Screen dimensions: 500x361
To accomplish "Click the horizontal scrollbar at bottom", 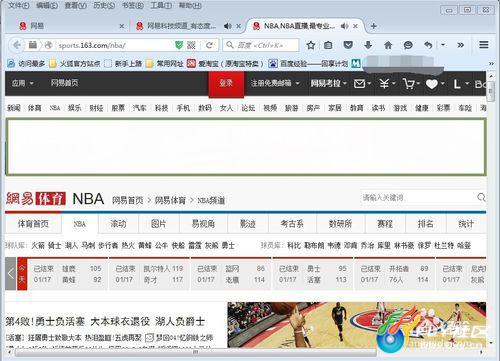I will pyautogui.click(x=196, y=352).
